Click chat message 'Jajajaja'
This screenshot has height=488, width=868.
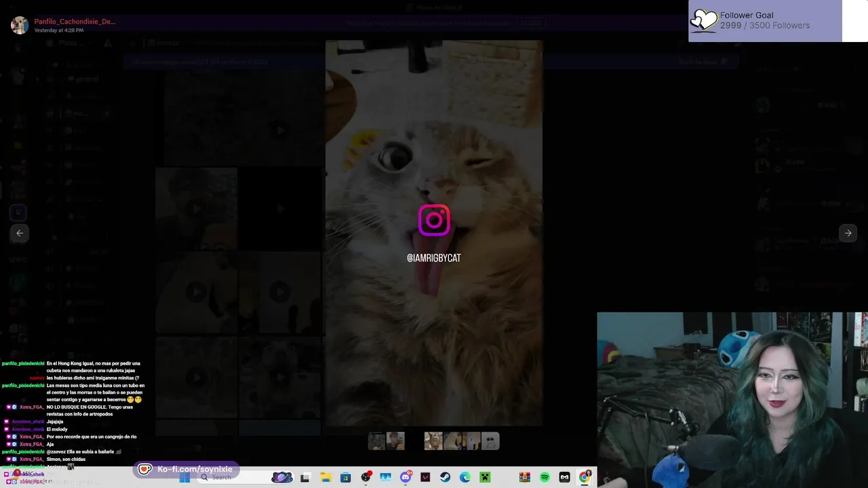[55, 422]
